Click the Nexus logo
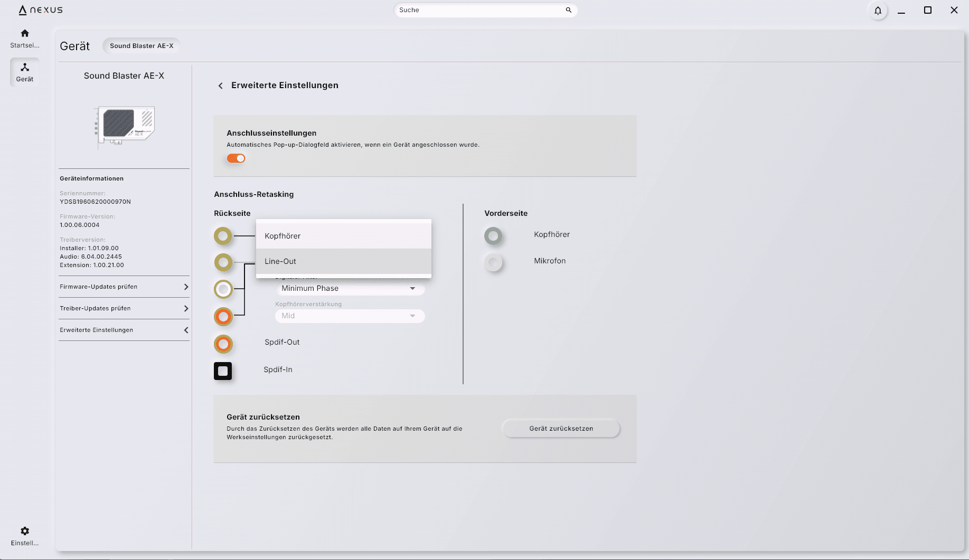Viewport: 969px width, 560px height. click(x=41, y=10)
